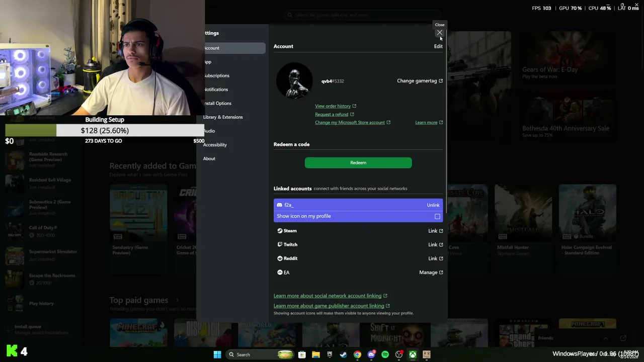Select the Twitch logo icon in Linked accounts
The height and width of the screenshot is (362, 644).
[280, 244]
